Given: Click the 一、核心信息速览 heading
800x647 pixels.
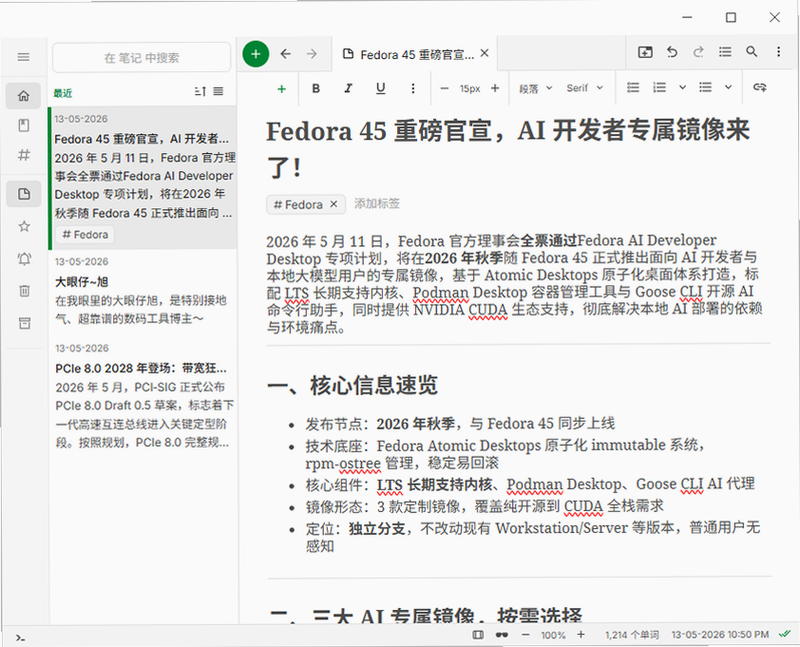Looking at the screenshot, I should pyautogui.click(x=352, y=386).
